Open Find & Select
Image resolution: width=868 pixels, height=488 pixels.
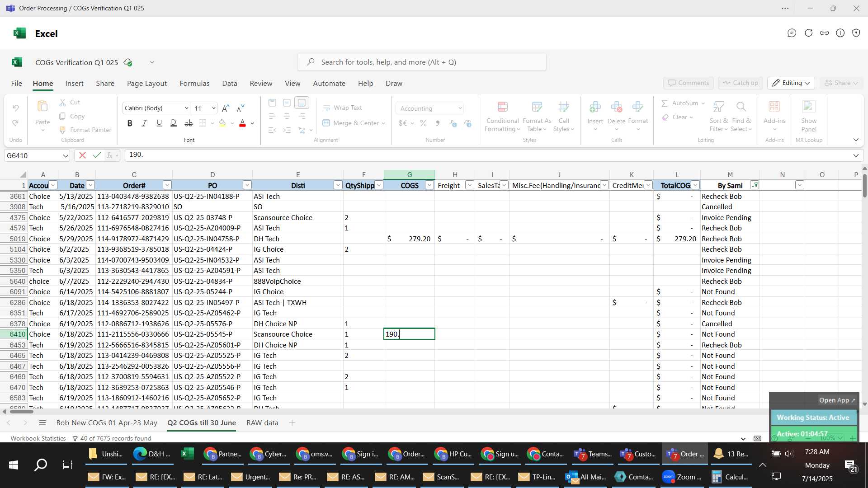point(741,117)
